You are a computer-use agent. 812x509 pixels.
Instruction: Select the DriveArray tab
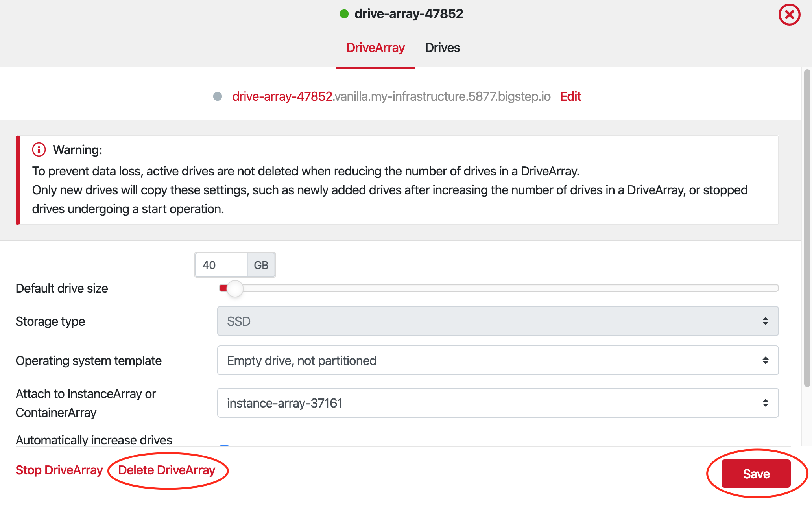pos(375,48)
